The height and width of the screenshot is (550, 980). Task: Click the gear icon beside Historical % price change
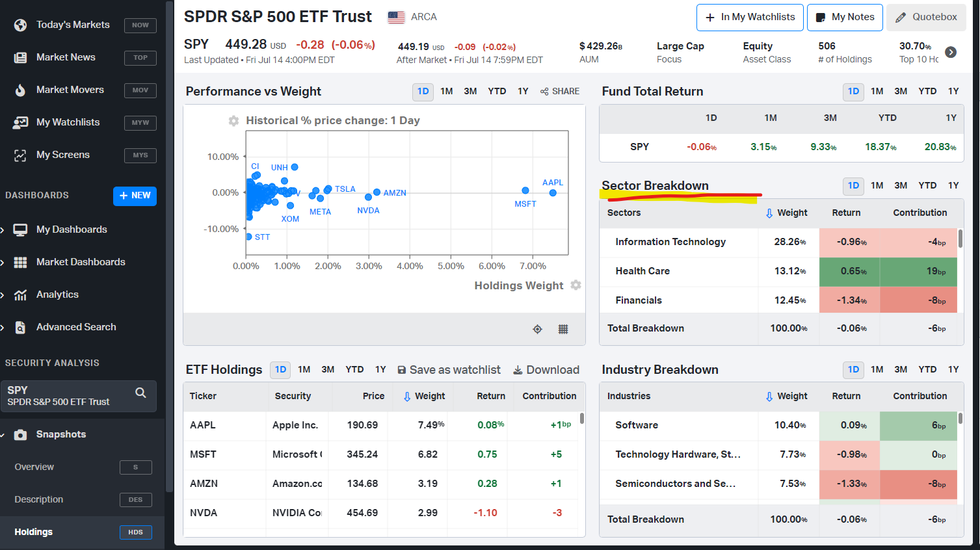point(233,121)
